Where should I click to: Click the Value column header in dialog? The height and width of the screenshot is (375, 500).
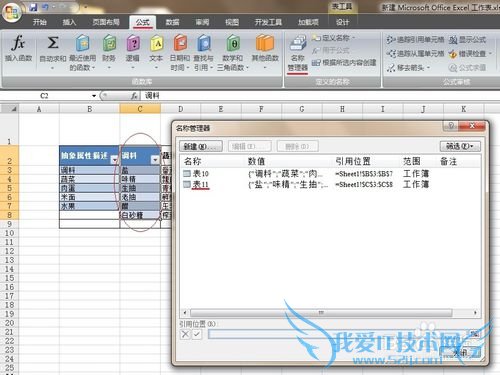pos(256,161)
